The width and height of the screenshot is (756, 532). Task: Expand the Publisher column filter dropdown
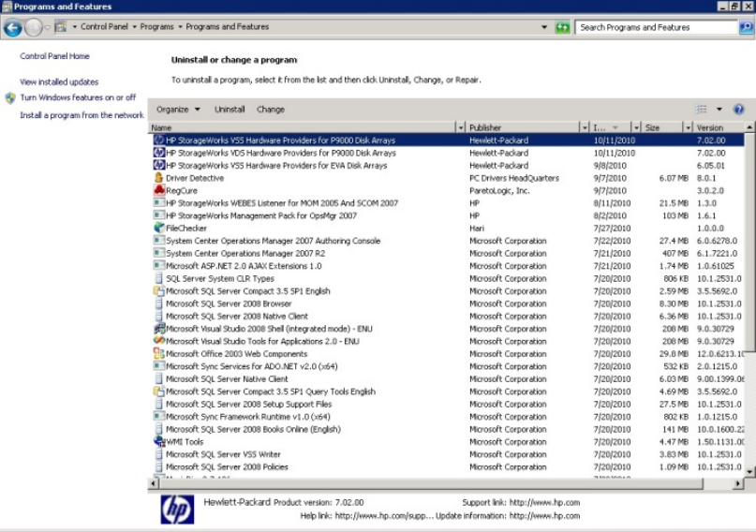(x=584, y=127)
